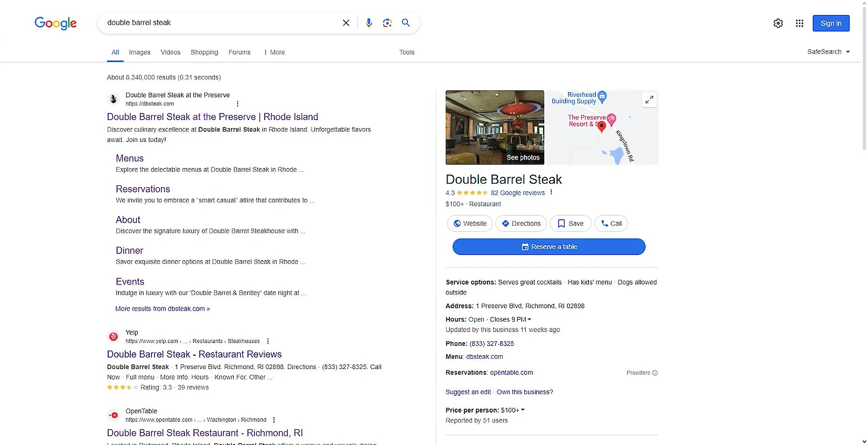Open Yelp Restaurant Reviews result
Viewport: 868px width, 445px height.
[195, 354]
